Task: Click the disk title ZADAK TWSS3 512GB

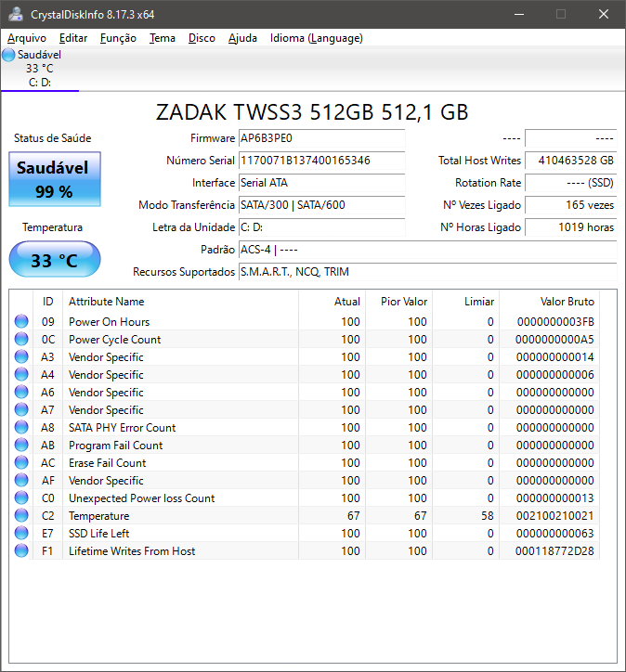Action: (312, 112)
